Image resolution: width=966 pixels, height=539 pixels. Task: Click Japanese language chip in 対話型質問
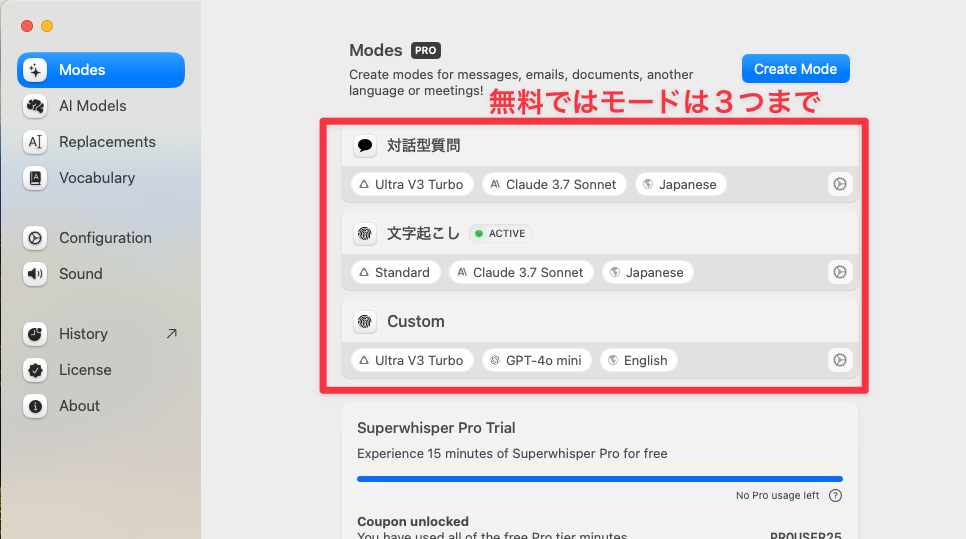coord(681,184)
